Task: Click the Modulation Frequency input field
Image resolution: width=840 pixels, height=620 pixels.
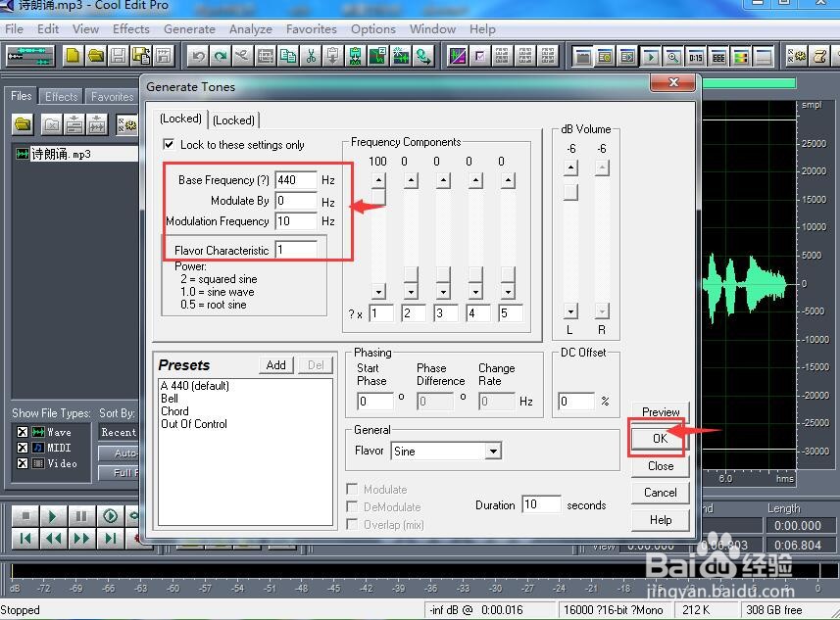Action: [x=296, y=221]
